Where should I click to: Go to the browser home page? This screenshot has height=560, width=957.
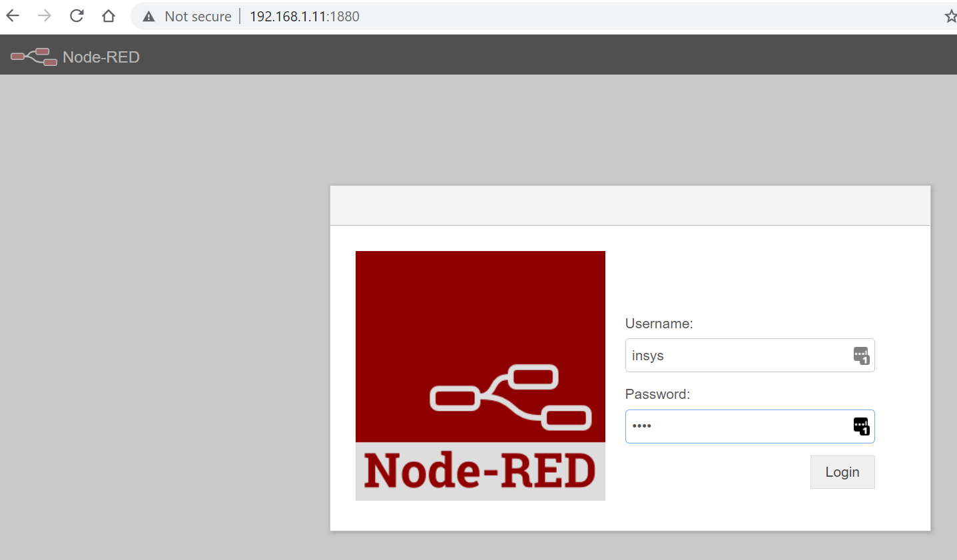click(x=109, y=16)
